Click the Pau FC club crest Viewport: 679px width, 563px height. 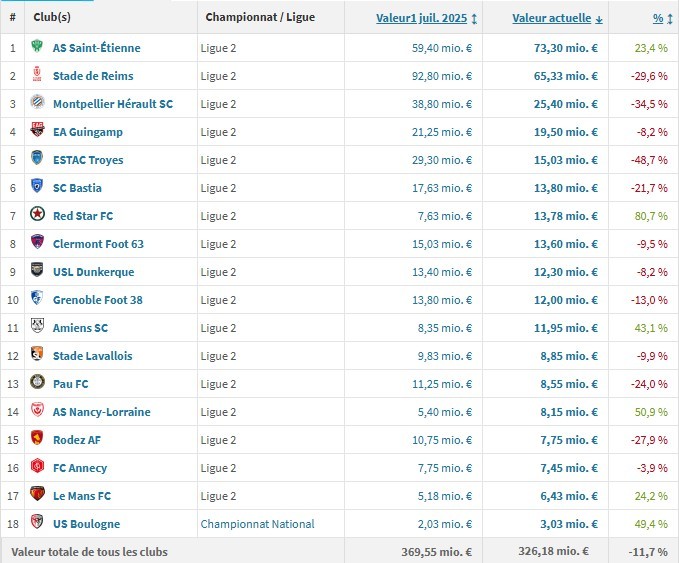(37, 382)
